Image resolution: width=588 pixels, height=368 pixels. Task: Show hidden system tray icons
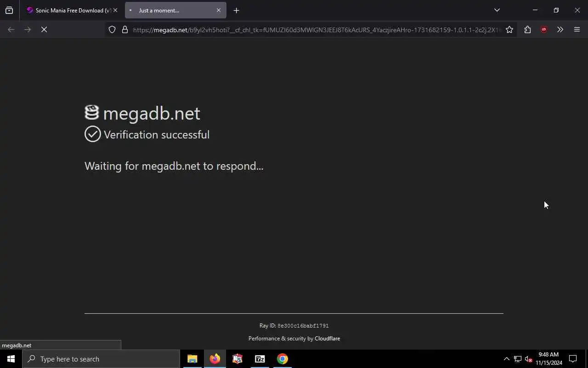[506, 359]
